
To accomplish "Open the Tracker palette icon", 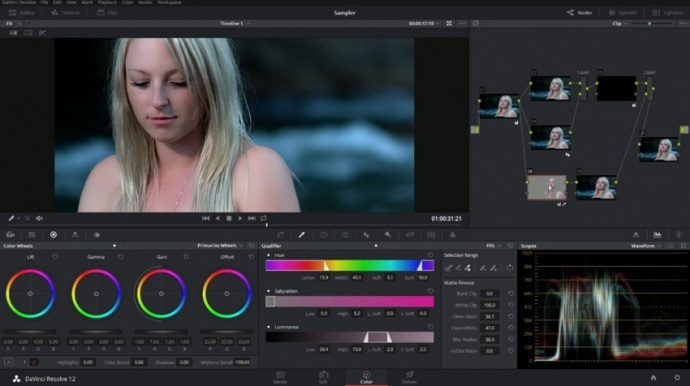I will click(345, 235).
